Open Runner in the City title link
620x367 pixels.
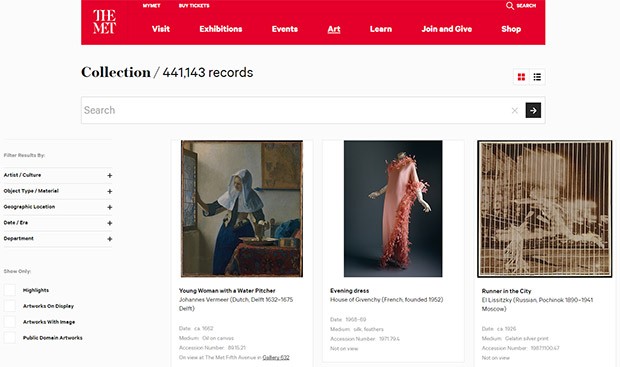click(x=506, y=291)
